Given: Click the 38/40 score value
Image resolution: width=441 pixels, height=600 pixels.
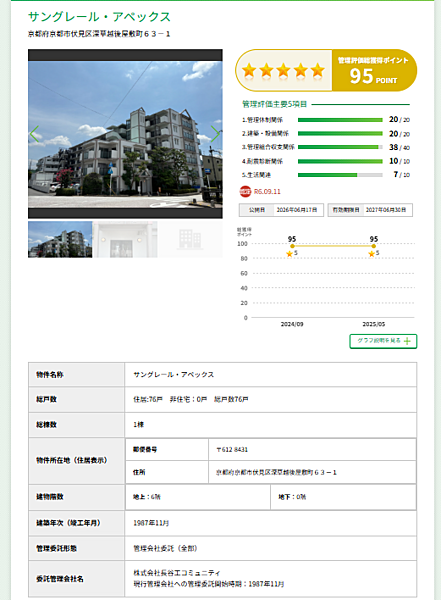Looking at the screenshot, I should point(399,147).
